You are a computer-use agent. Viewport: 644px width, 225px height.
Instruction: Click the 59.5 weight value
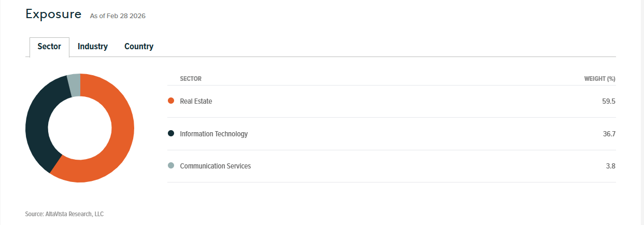click(608, 101)
